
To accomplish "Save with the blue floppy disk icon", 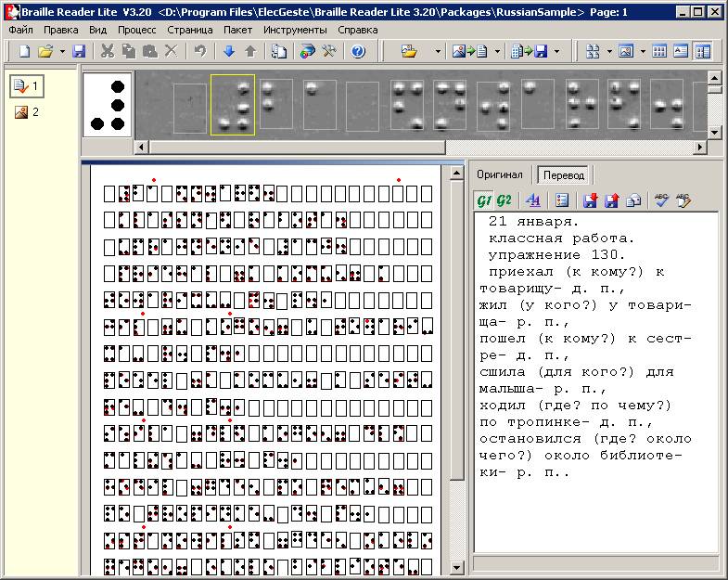I will [x=80, y=51].
